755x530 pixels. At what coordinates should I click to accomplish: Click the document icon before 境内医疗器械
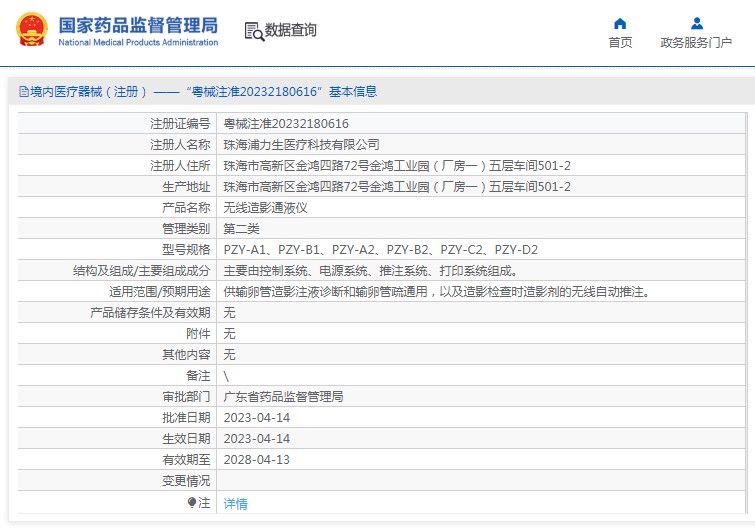[x=24, y=91]
